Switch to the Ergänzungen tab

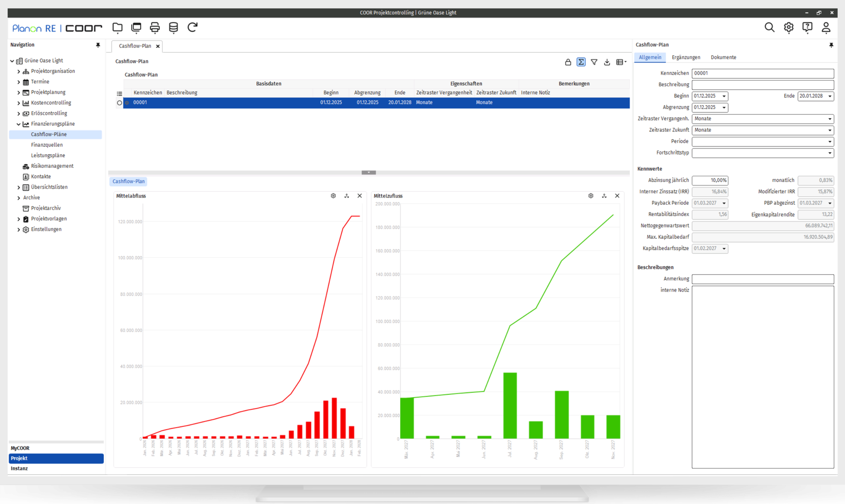[x=686, y=57]
